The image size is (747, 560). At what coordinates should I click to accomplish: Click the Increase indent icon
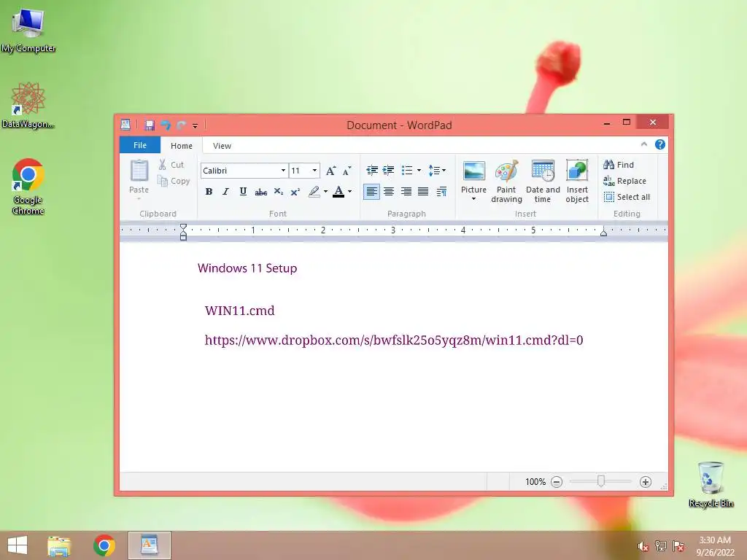pyautogui.click(x=389, y=170)
